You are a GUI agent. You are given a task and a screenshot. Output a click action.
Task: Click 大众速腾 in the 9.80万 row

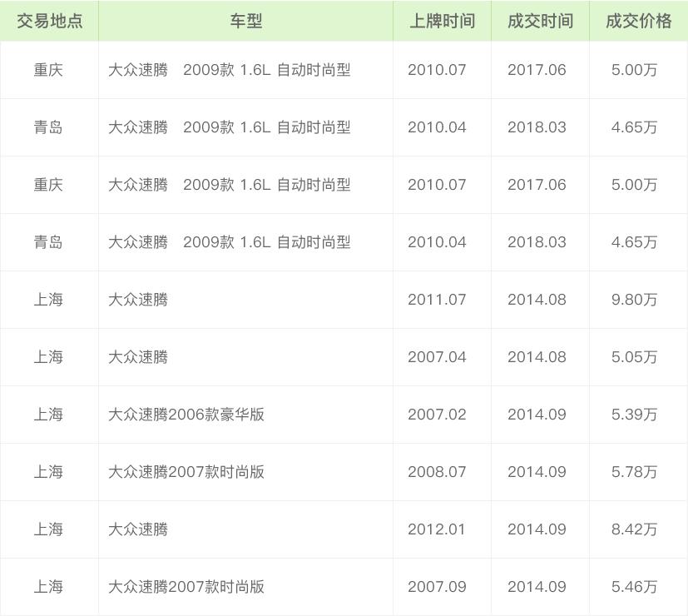(138, 300)
